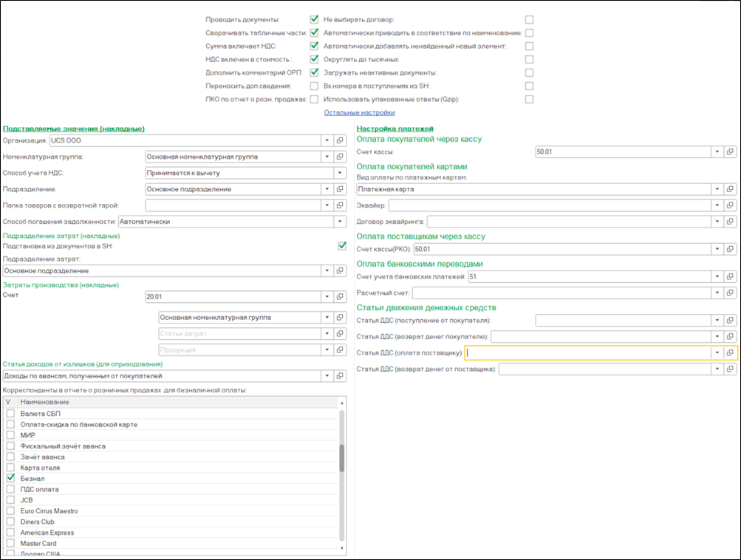Select the American Express list row
The image size is (741, 560).
coord(47,533)
